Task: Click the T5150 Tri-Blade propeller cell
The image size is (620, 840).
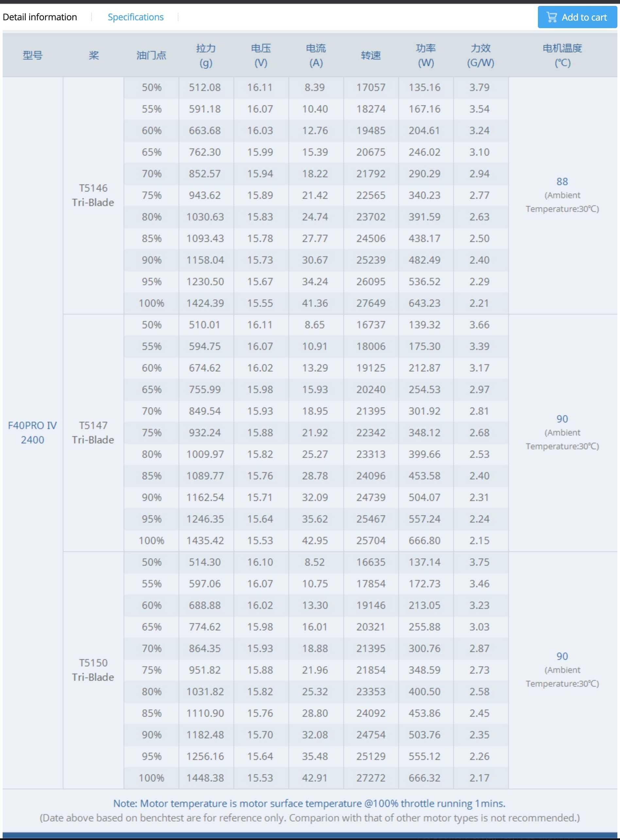Action: (x=93, y=670)
